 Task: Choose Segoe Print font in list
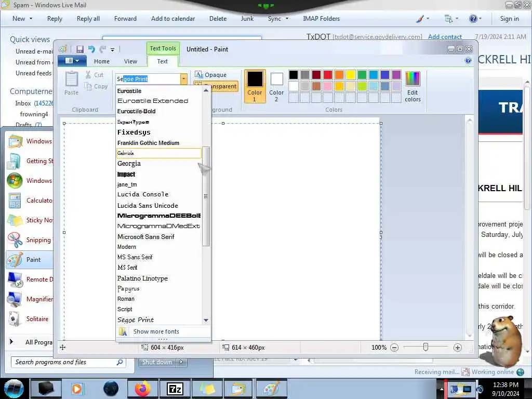pos(159,320)
